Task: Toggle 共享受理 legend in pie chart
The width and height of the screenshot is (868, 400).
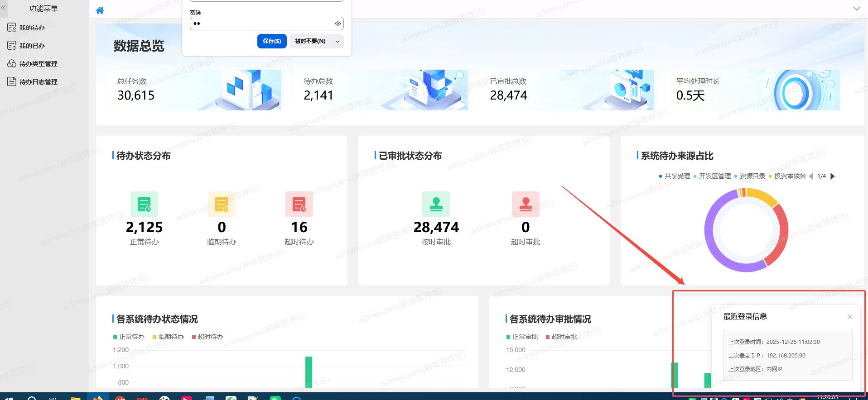Action: pyautogui.click(x=674, y=176)
